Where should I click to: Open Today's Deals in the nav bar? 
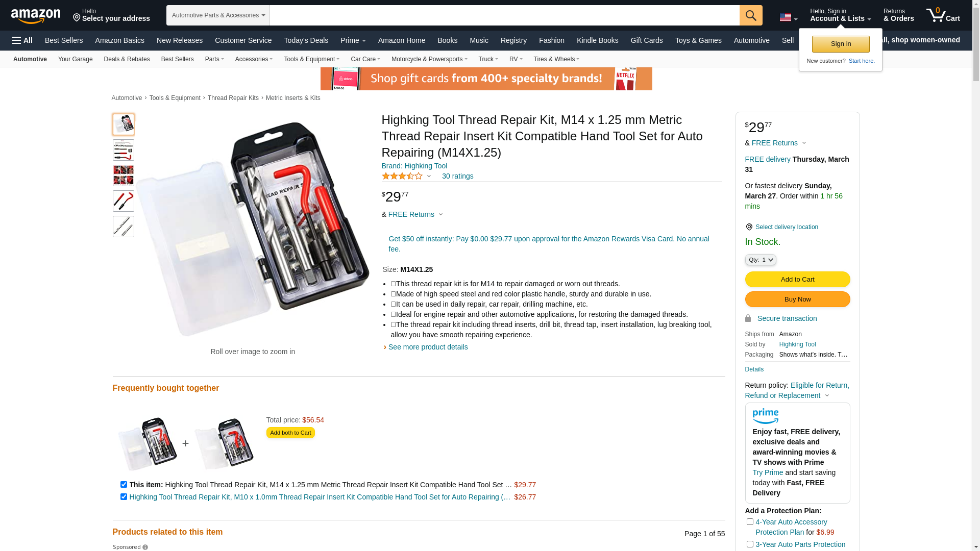(x=306, y=40)
